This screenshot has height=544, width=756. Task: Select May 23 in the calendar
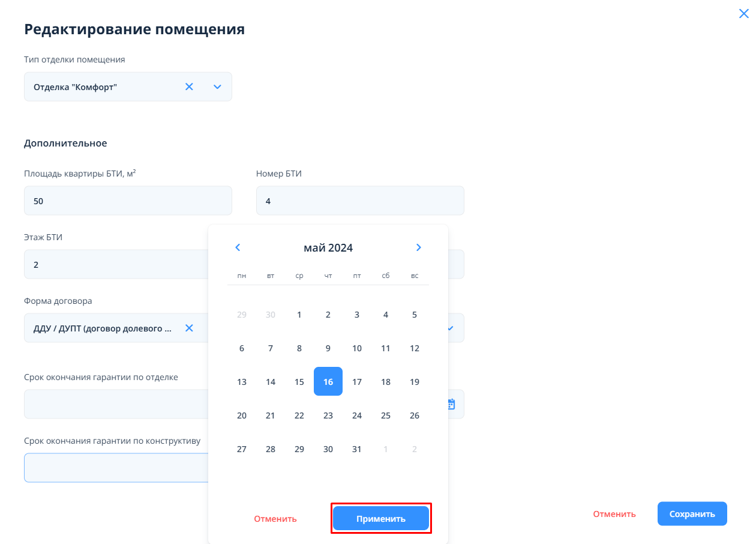click(x=328, y=416)
